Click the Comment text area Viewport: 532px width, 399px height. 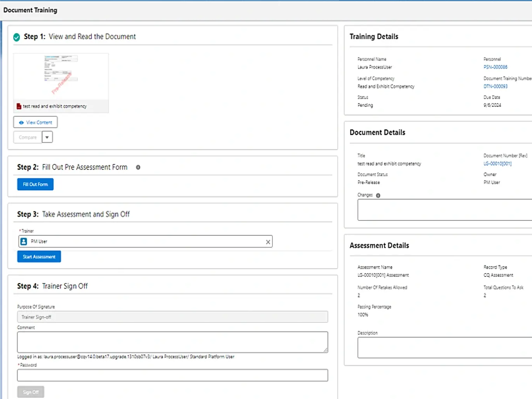coord(173,342)
